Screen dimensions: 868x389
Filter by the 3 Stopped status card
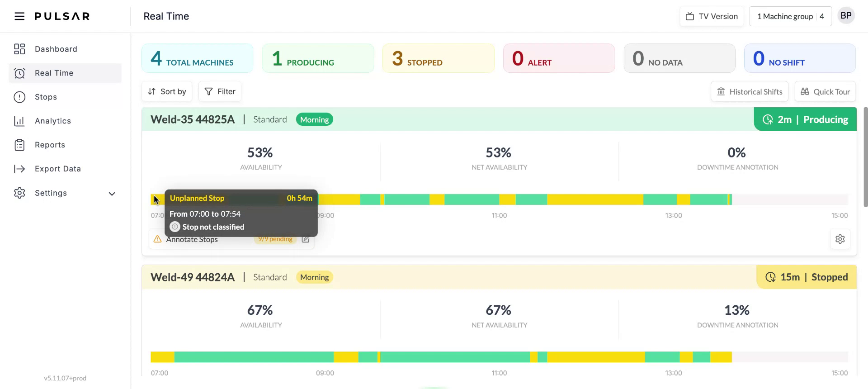[438, 58]
